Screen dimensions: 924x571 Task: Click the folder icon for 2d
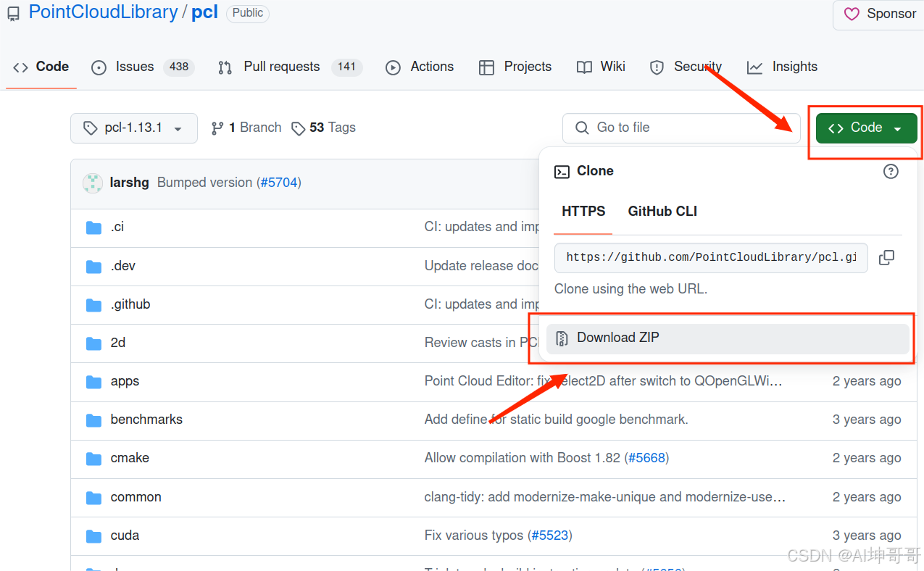click(x=93, y=343)
